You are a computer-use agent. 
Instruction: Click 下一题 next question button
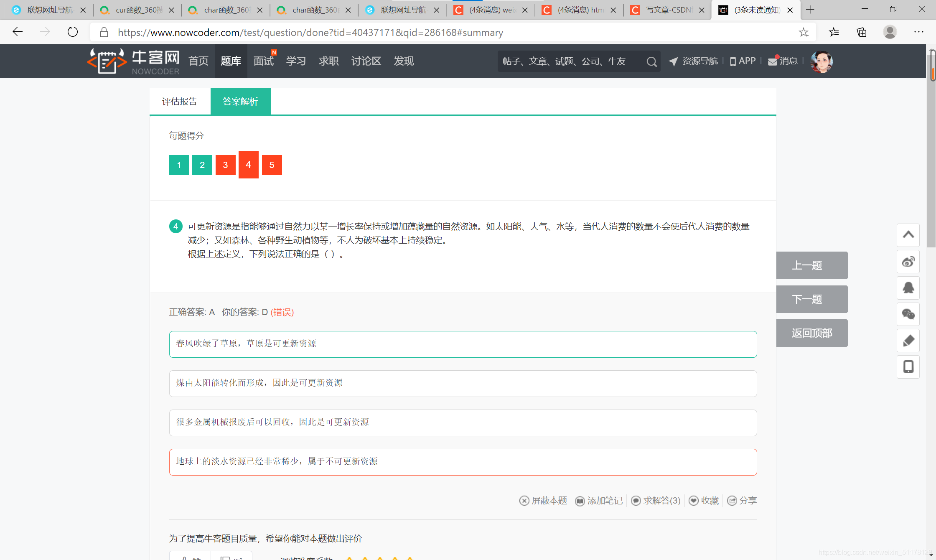[x=812, y=299]
